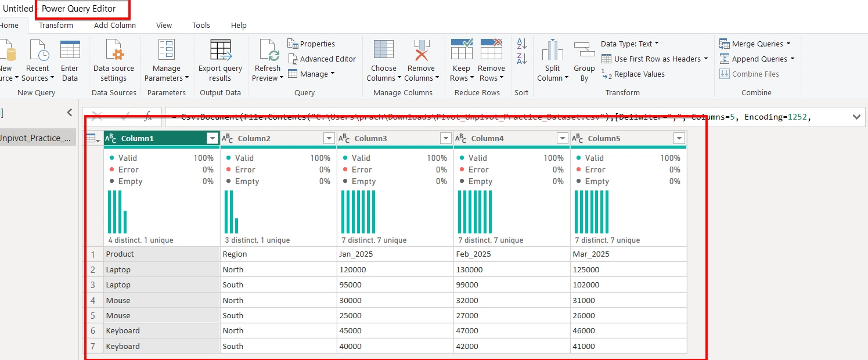Open Column3 filter dropdown

(x=446, y=138)
